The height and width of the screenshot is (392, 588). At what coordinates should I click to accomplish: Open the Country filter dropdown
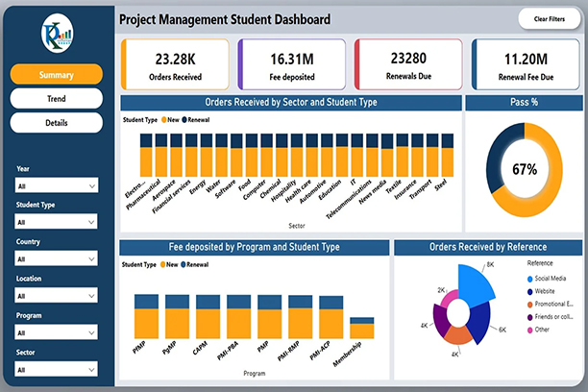(57, 258)
